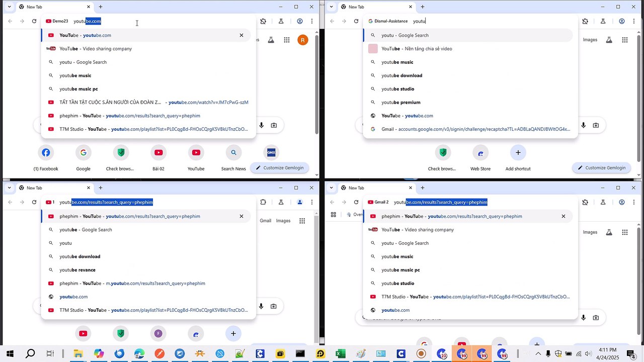Open the profile icon in Demo23 window toolbar
The height and width of the screenshot is (362, 644).
[300, 21]
